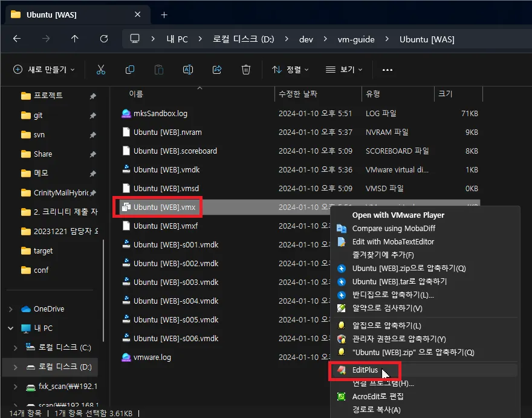Image resolution: width=532 pixels, height=418 pixels.
Task: Expand the OneDrive tree node
Action: pyautogui.click(x=11, y=309)
